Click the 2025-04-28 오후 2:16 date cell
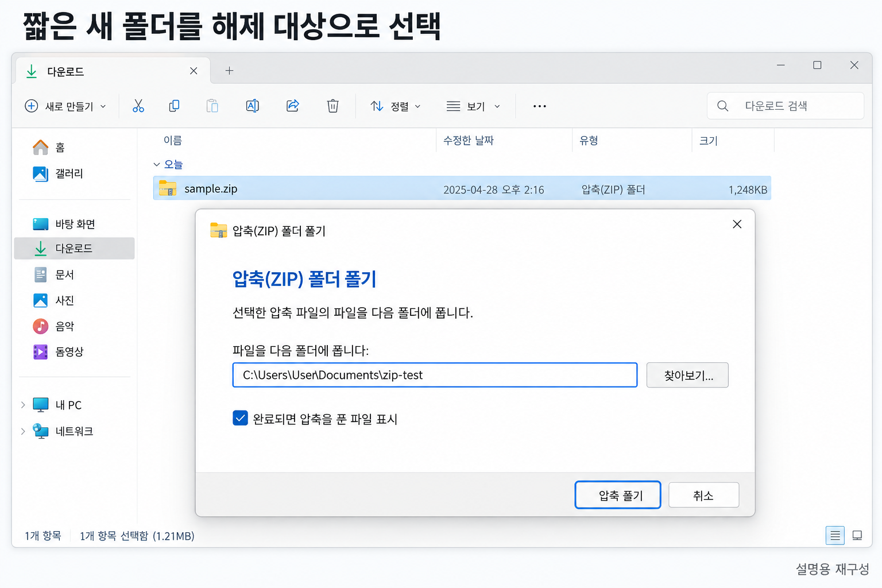This screenshot has height=588, width=882. point(494,189)
